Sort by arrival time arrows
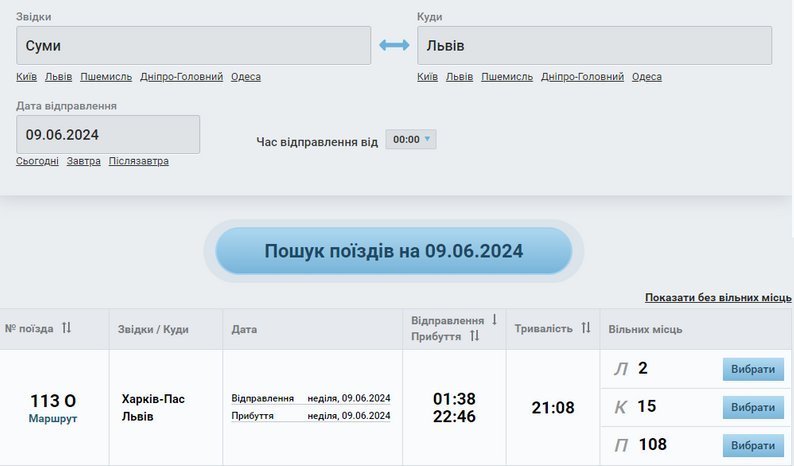The image size is (794, 466). (475, 337)
